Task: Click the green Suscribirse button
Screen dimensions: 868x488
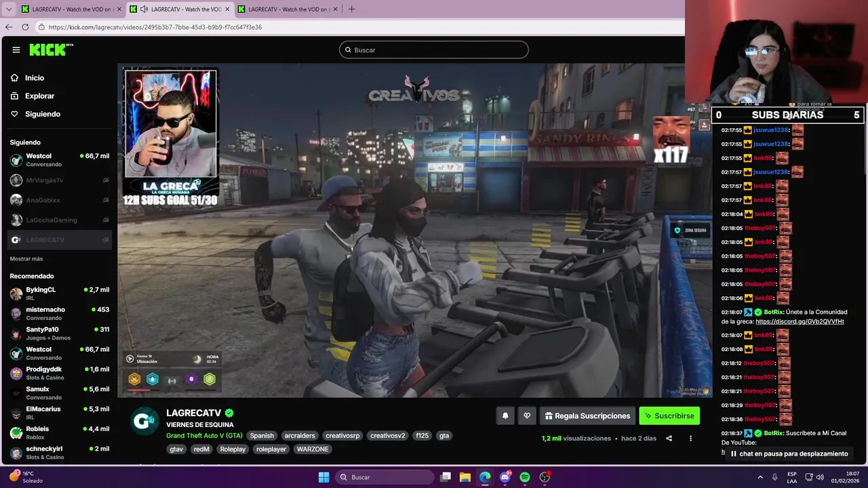Action: pyautogui.click(x=669, y=416)
